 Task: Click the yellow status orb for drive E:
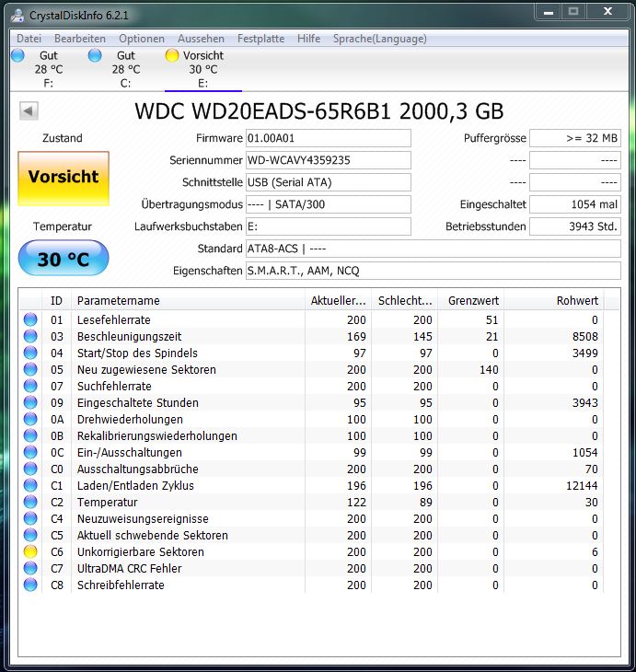172,55
